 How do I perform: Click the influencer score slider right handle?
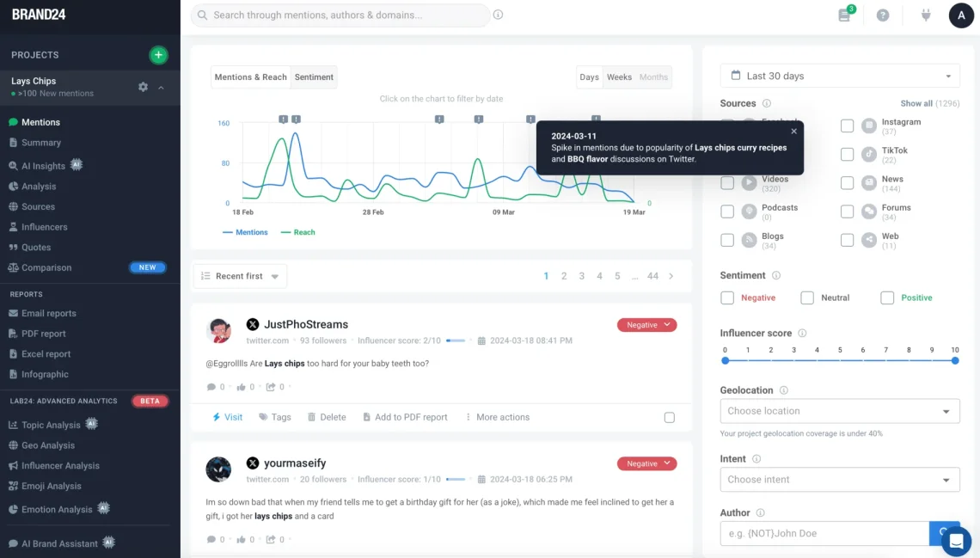click(x=955, y=361)
